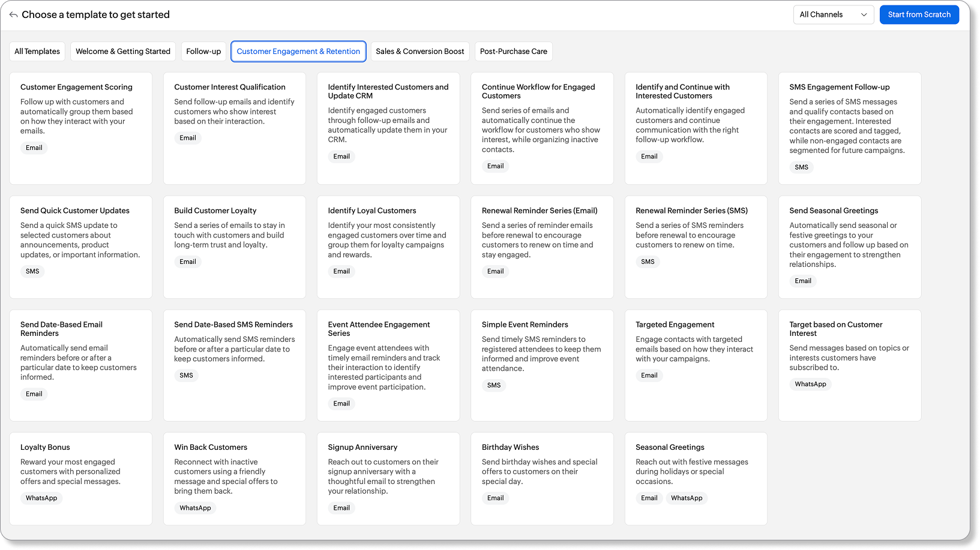Click SMS tag on Simple Event Reminders

tap(494, 385)
